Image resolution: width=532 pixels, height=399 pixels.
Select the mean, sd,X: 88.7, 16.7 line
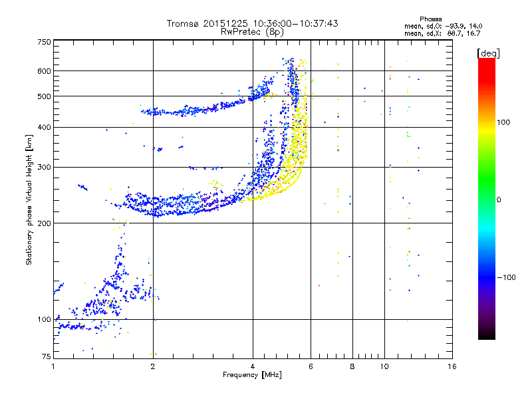click(442, 33)
